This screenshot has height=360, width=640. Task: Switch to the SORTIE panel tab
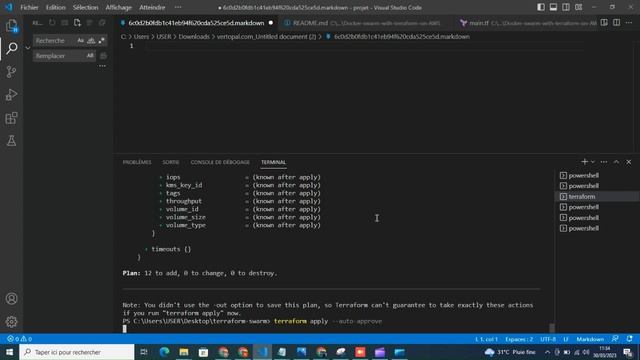point(171,162)
